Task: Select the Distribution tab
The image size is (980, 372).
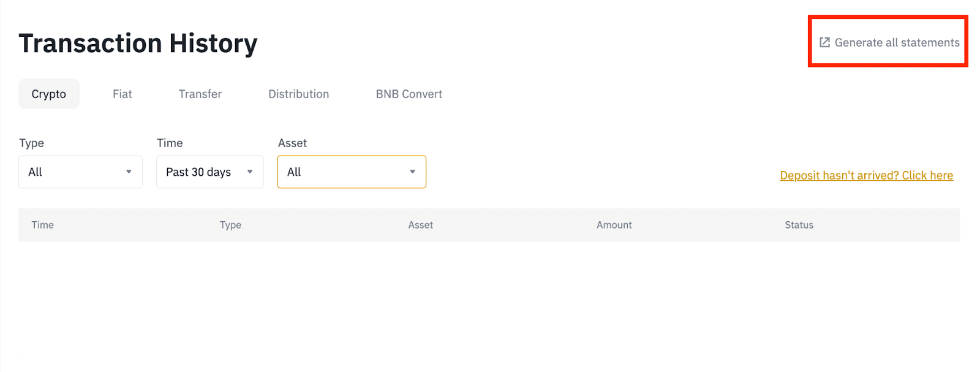Action: point(299,94)
